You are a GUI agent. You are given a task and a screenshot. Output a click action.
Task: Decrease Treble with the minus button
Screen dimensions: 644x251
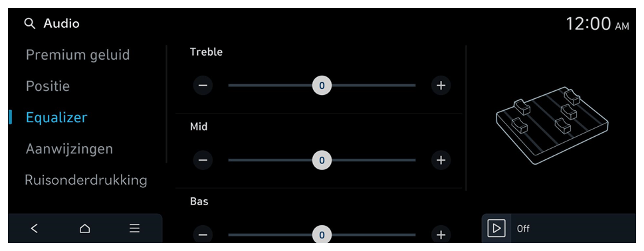203,85
